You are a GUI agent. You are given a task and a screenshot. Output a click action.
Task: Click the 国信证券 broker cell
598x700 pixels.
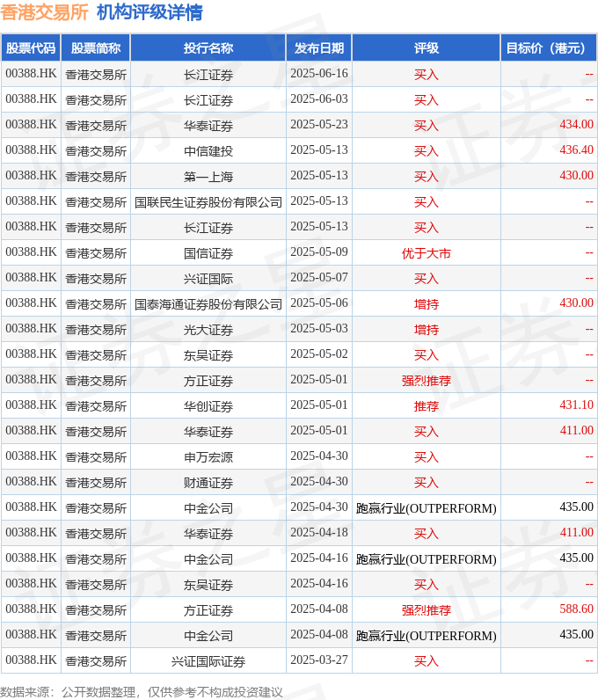[208, 253]
